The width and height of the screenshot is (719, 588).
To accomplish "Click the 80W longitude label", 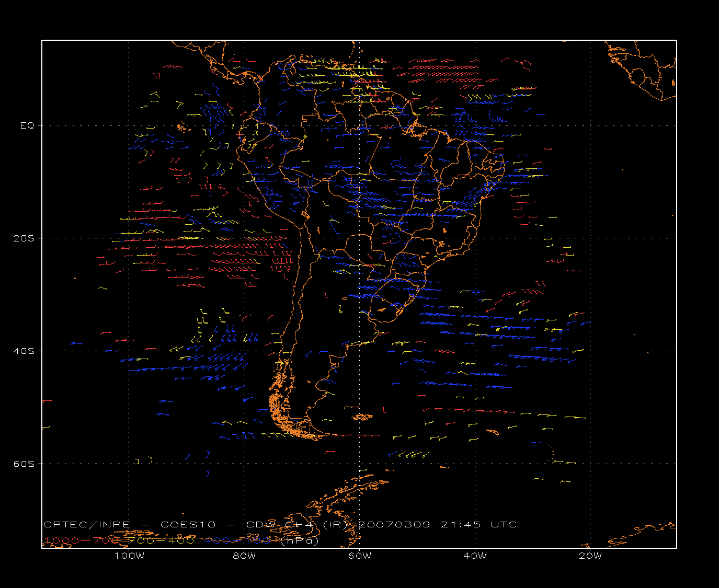I will (x=244, y=556).
